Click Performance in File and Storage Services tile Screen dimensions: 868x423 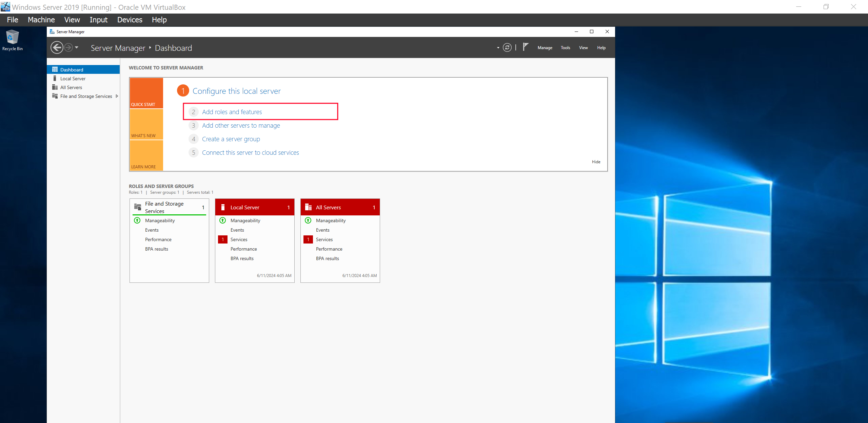(158, 239)
